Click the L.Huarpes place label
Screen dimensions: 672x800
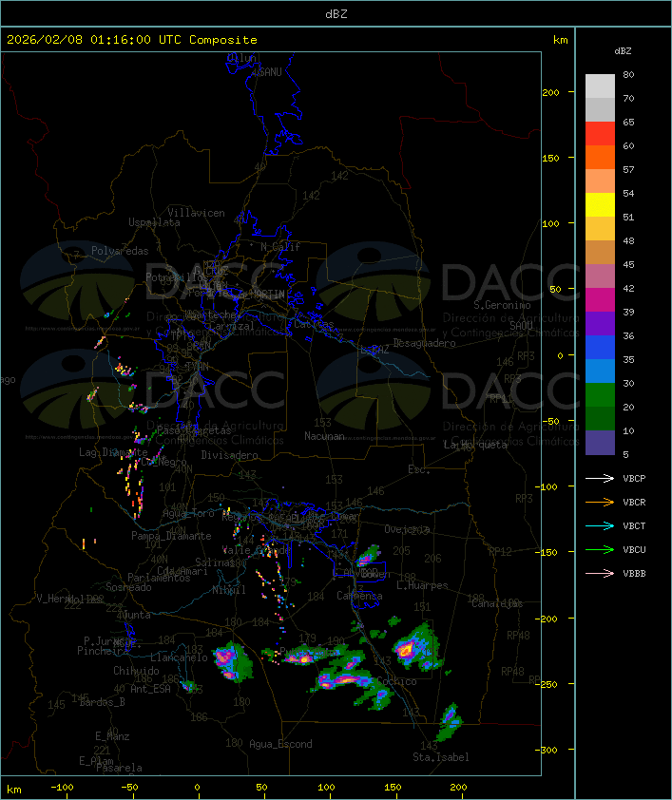click(x=422, y=585)
